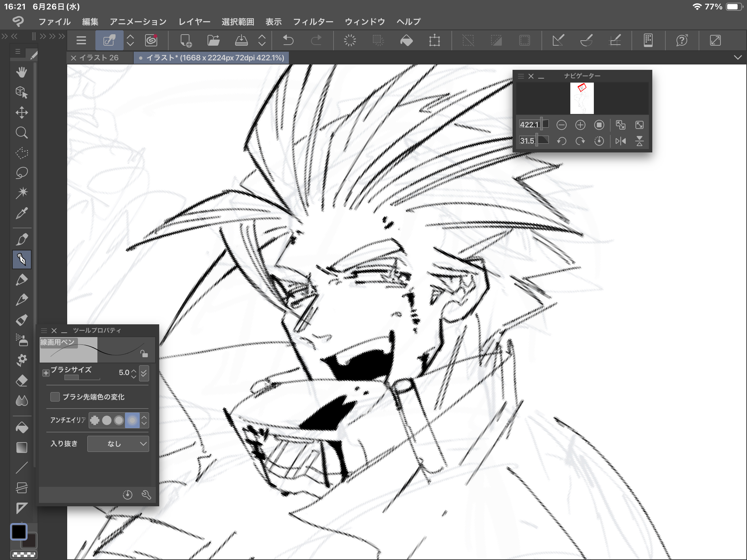Open a file with the folder icon
The width and height of the screenshot is (747, 560).
(213, 41)
